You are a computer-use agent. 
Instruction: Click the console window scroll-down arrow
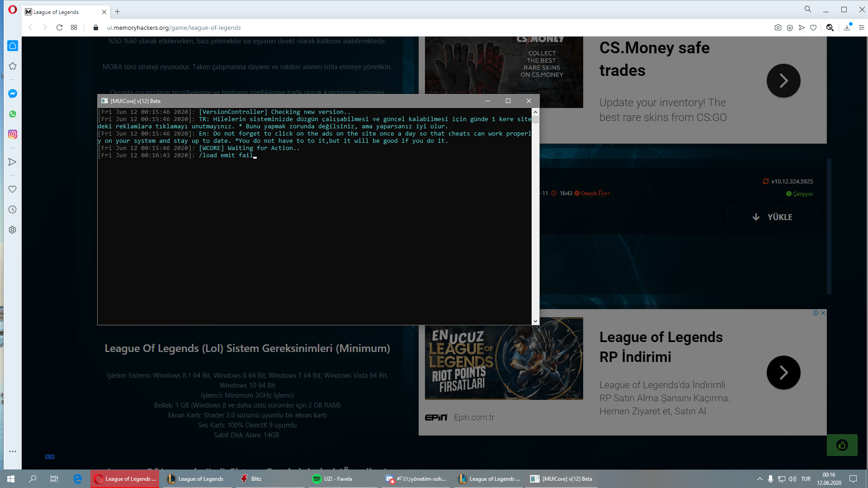[535, 321]
